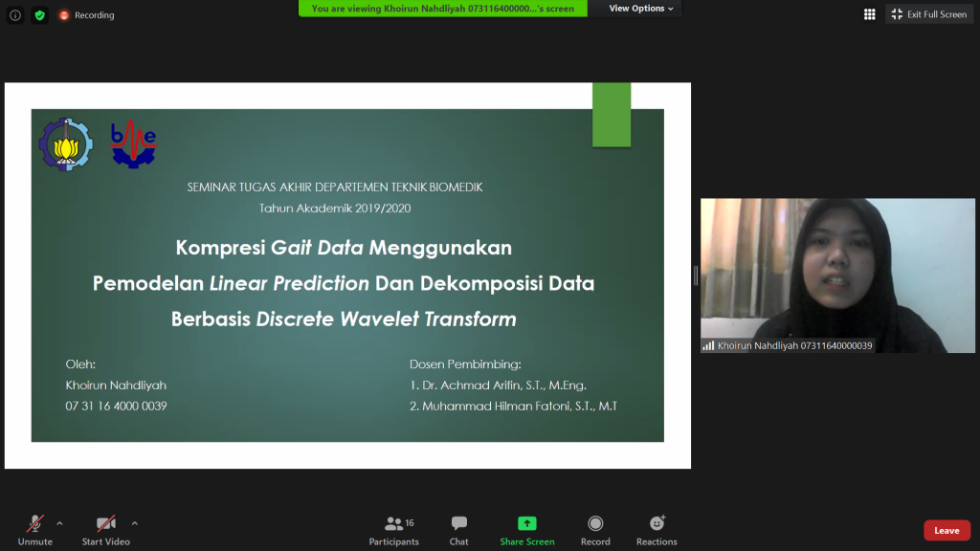The image size is (980, 551).
Task: Open the gallery view grid icon
Action: (x=869, y=14)
